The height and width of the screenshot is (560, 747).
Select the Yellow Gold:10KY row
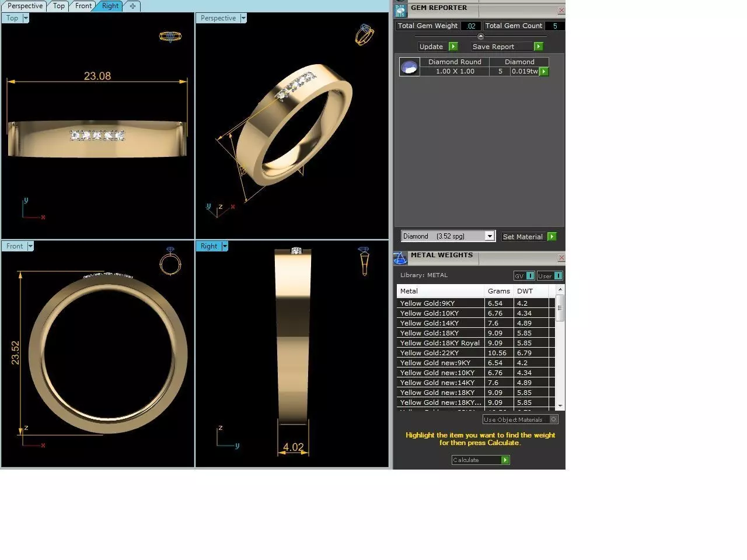pos(476,313)
